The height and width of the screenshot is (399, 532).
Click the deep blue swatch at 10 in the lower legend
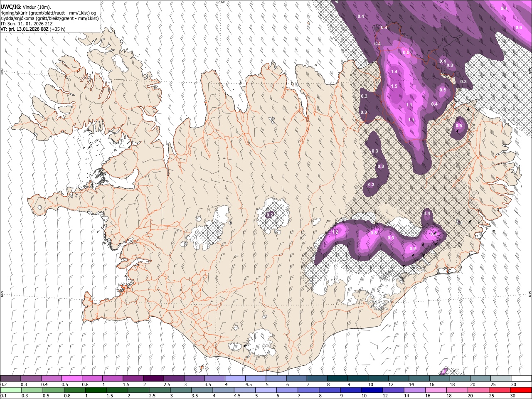tap(372, 390)
